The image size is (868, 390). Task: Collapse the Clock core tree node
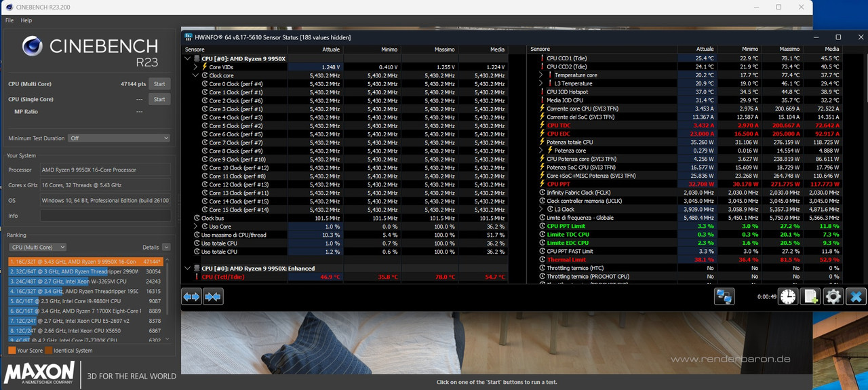click(x=196, y=75)
